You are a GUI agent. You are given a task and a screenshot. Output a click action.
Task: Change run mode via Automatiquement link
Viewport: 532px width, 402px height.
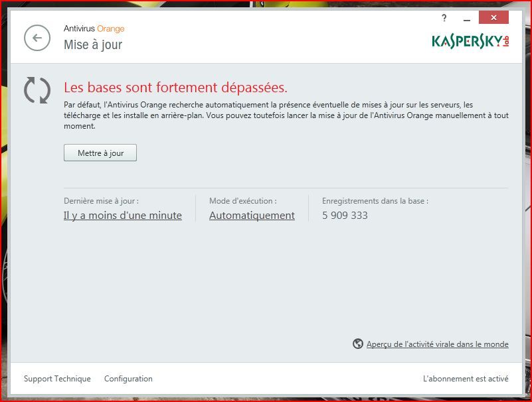pyautogui.click(x=252, y=216)
